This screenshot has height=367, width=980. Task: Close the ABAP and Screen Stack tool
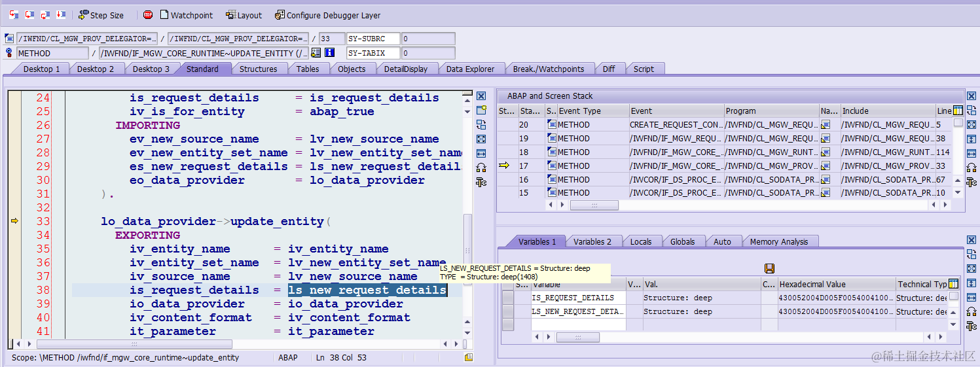point(971,96)
